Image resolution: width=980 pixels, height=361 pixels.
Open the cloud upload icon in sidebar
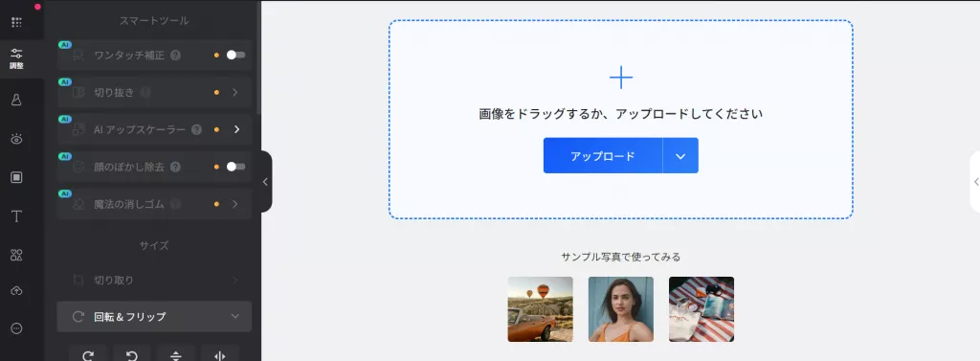[x=17, y=291]
